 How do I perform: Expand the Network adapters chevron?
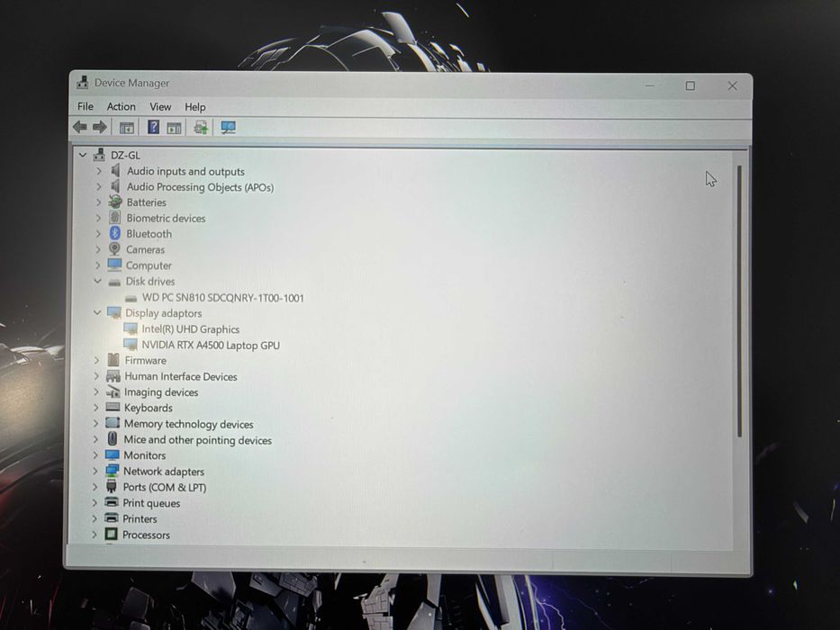point(95,471)
